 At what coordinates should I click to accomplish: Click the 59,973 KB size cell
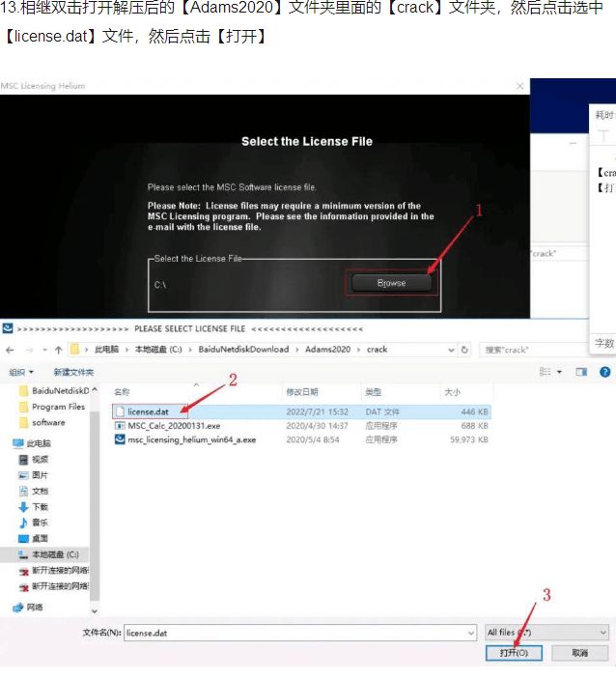469,439
